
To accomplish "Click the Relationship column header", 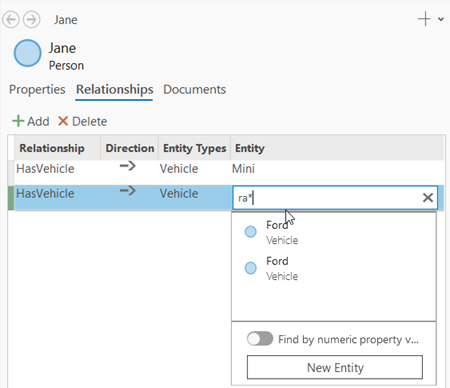I will (x=57, y=148).
